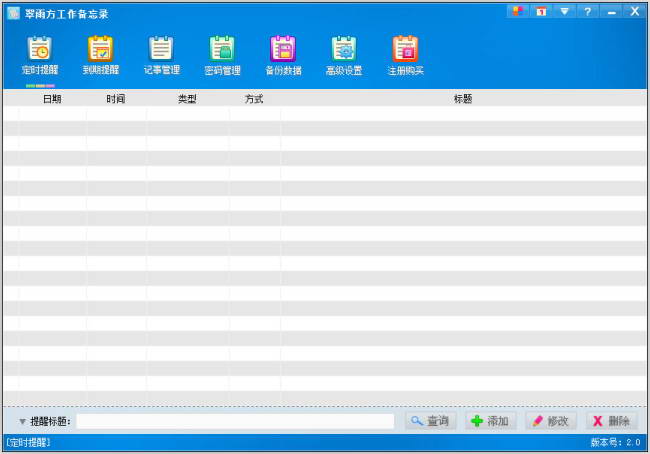
Task: Open 注册购买 (register and purchase)
Action: 405,55
